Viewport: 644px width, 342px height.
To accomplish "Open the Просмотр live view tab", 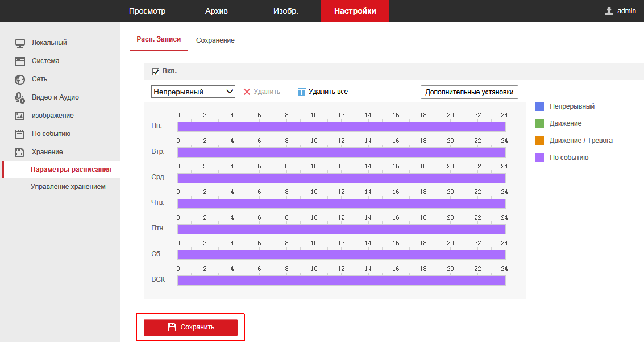I will pyautogui.click(x=147, y=11).
